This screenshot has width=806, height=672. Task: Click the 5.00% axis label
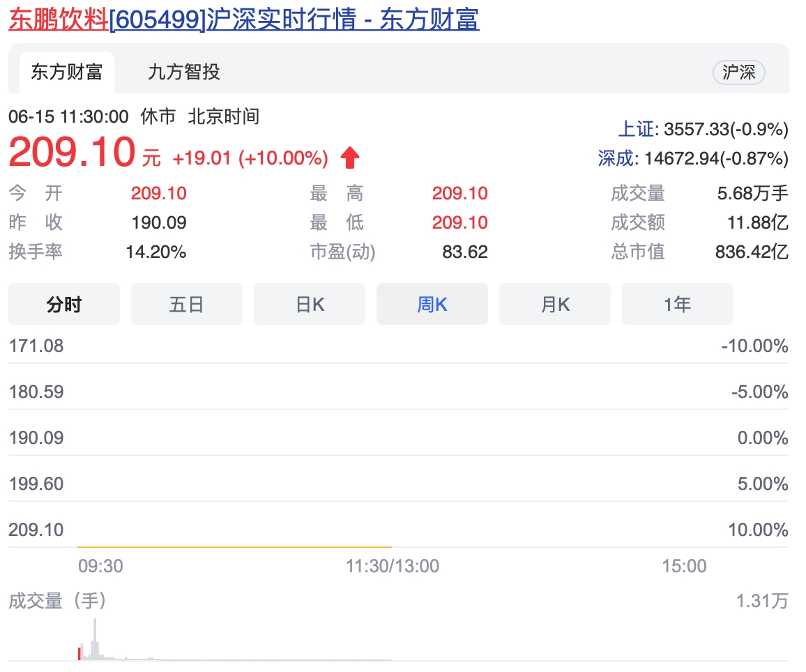click(x=763, y=484)
